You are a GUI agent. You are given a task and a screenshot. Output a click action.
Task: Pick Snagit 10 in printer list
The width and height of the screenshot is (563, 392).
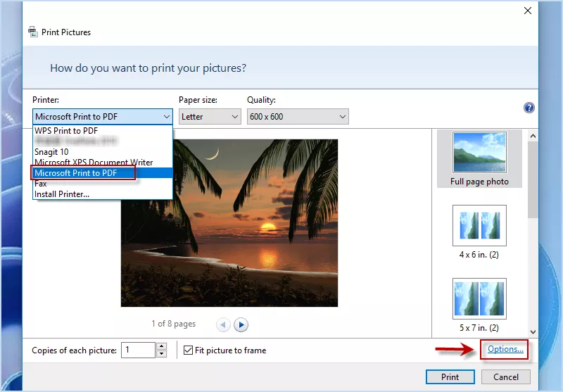(x=51, y=152)
